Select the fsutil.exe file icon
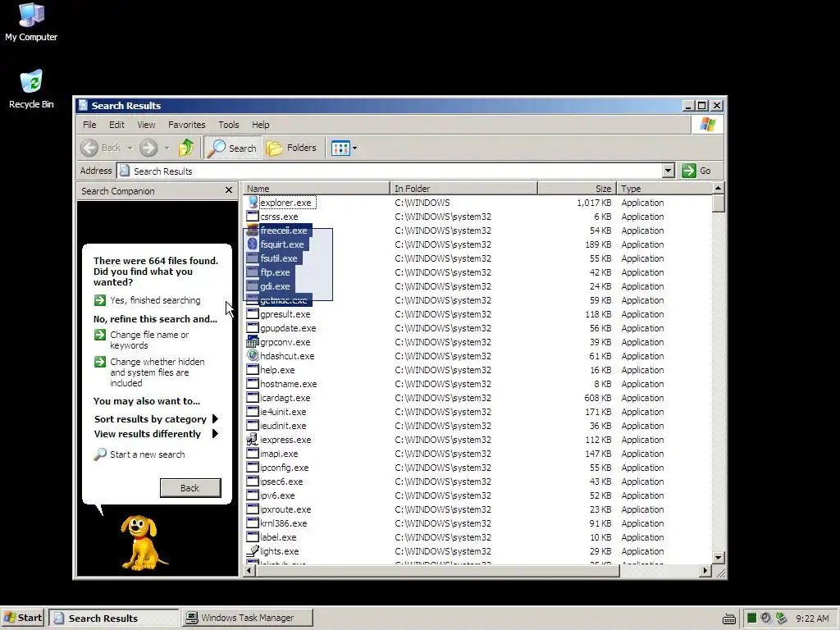Viewport: 840px width, 630px height. [253, 258]
